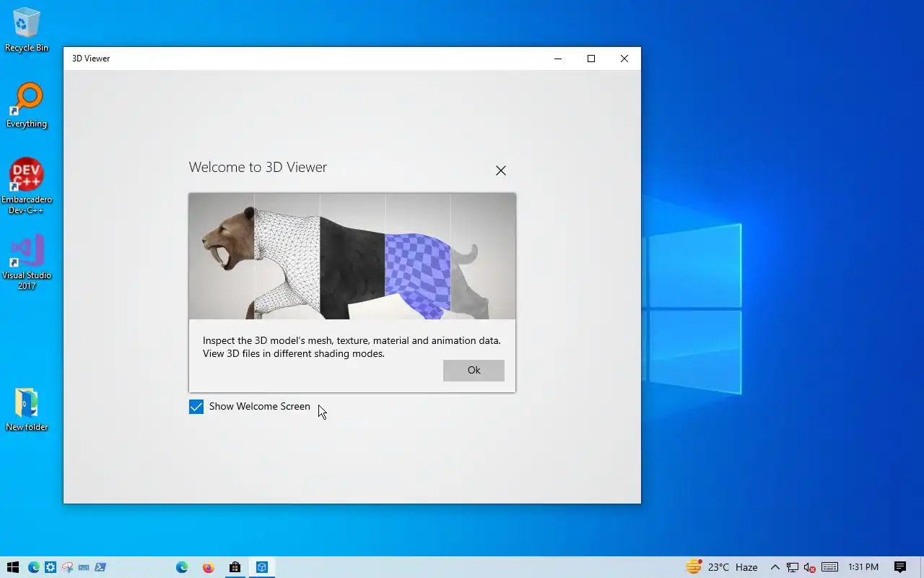Launch Firefox from the taskbar
924x578 pixels.
pyautogui.click(x=209, y=567)
